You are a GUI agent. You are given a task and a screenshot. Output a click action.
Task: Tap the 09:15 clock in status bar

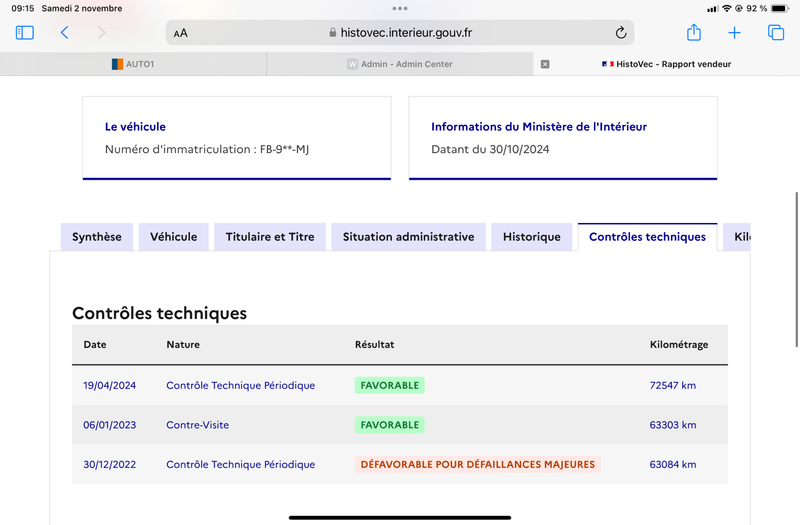[x=22, y=8]
